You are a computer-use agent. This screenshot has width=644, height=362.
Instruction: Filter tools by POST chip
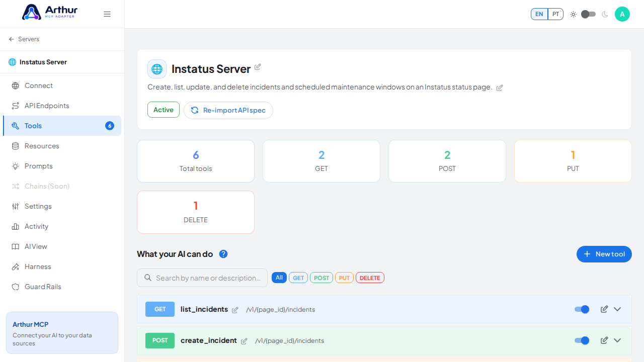tap(321, 278)
